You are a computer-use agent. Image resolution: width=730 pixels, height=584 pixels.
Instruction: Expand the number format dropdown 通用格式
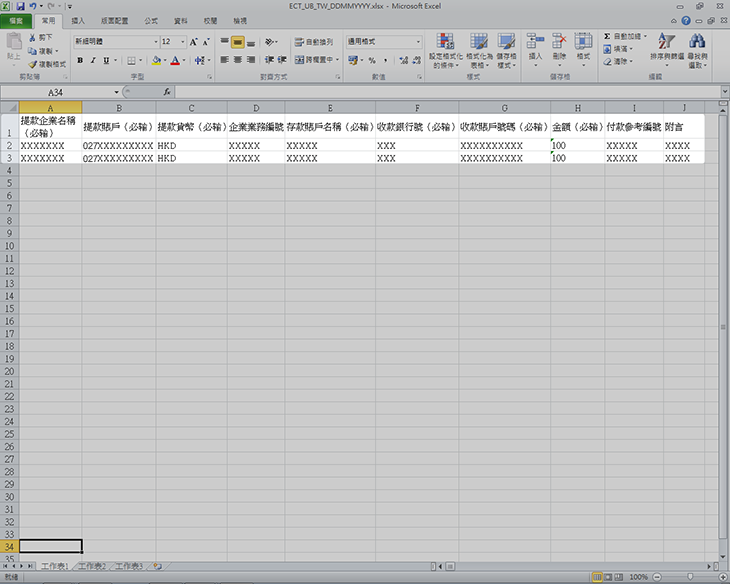point(417,42)
